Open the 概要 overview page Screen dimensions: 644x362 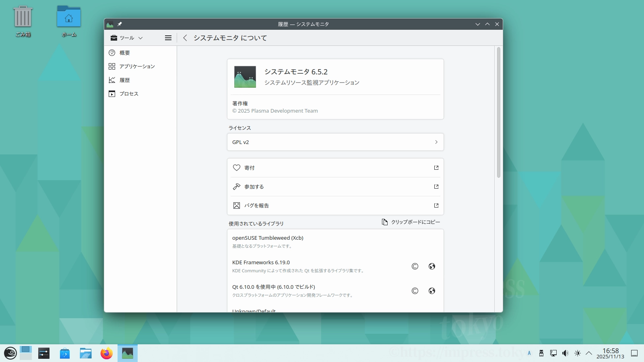click(x=140, y=53)
